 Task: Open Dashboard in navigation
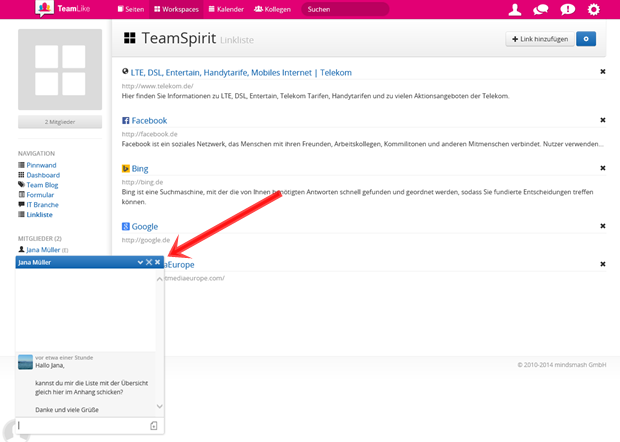tap(43, 175)
